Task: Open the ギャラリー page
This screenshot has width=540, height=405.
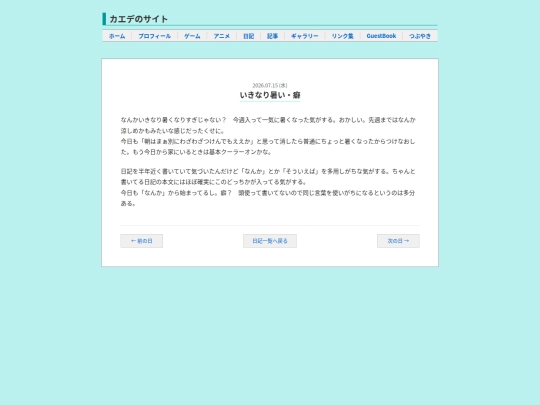Action: click(x=305, y=36)
